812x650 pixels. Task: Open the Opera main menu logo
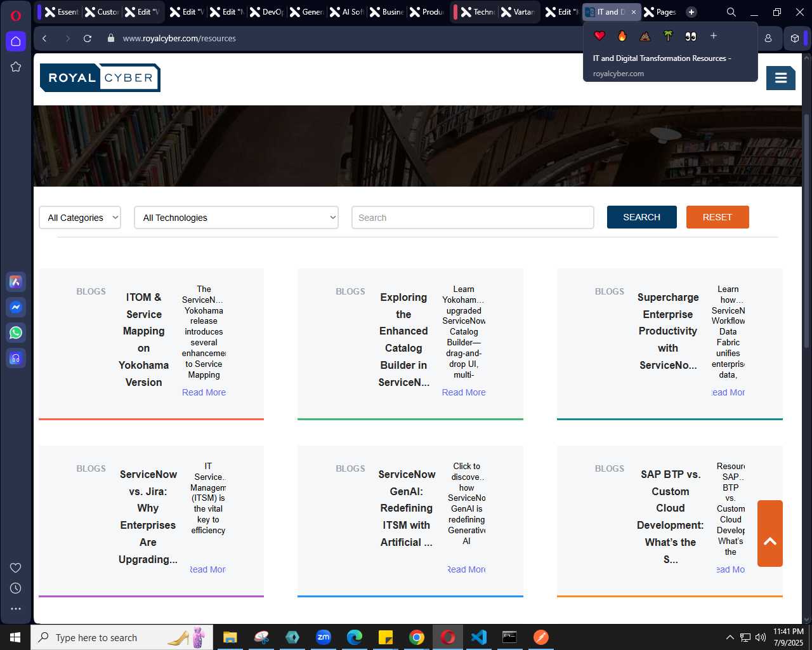coord(16,15)
